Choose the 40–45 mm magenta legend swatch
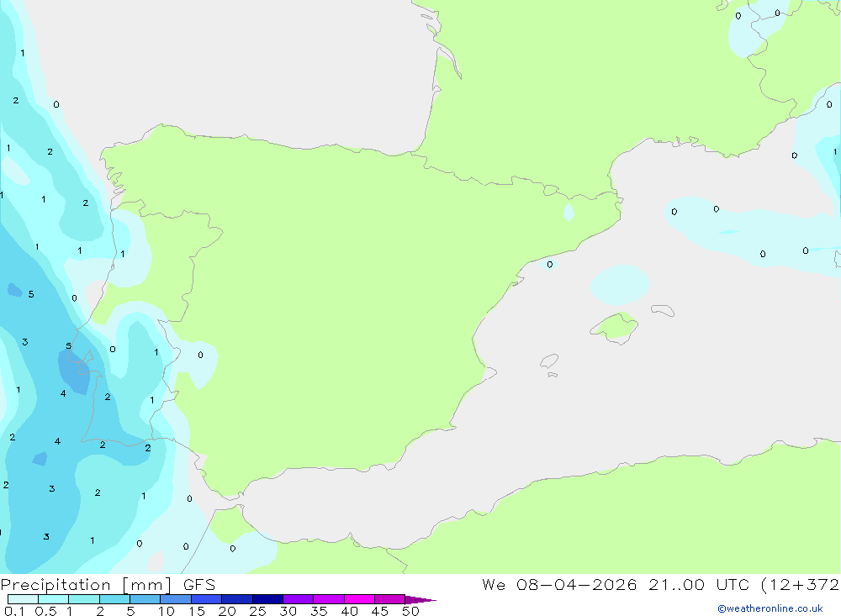The height and width of the screenshot is (616, 841). tap(359, 599)
